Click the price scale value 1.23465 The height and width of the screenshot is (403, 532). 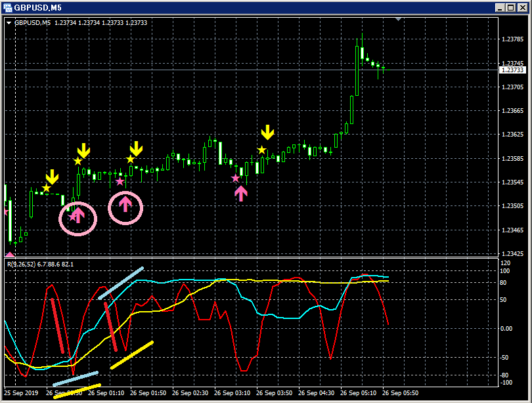click(513, 230)
